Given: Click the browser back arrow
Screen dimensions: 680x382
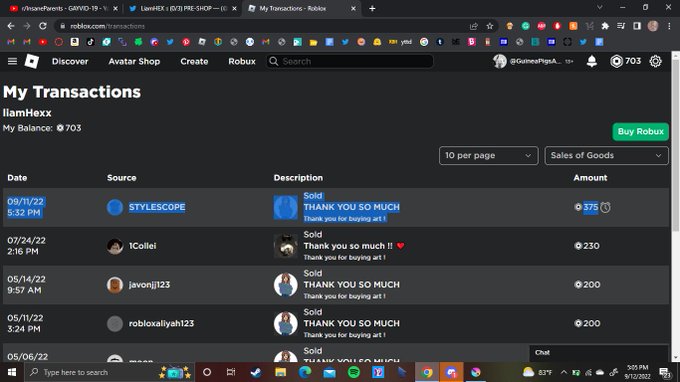Looking at the screenshot, I should [11, 26].
